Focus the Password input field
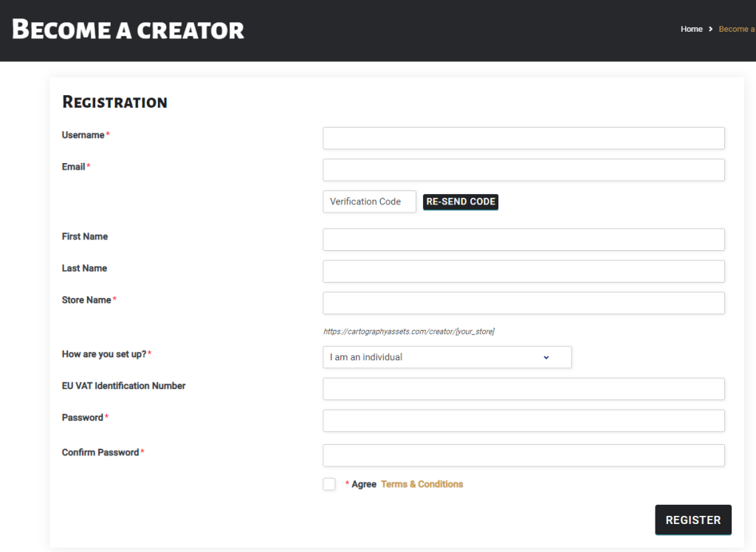The height and width of the screenshot is (552, 756). tap(523, 421)
